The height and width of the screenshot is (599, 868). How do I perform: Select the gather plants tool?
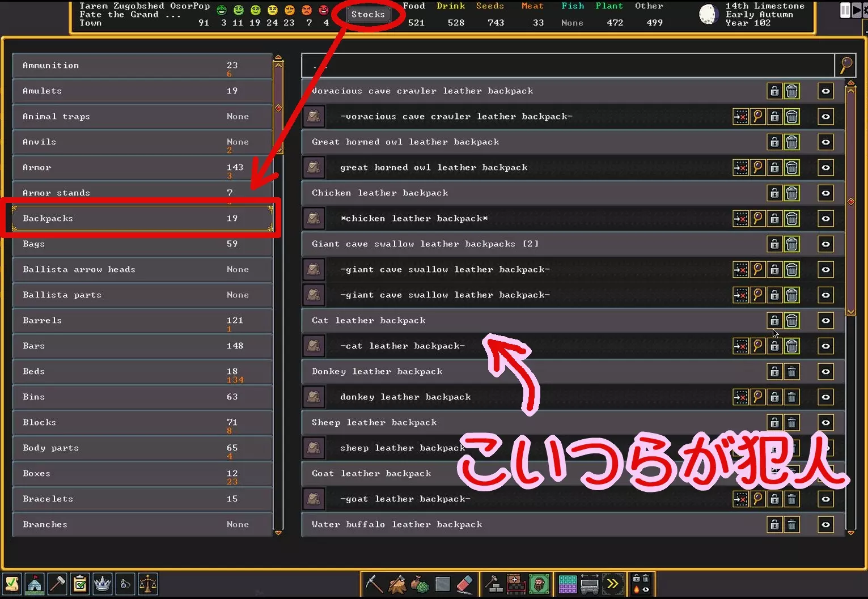(420, 584)
